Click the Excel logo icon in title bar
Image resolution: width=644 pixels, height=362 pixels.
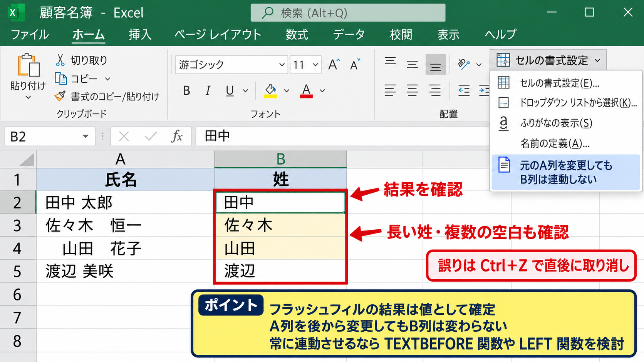pyautogui.click(x=15, y=13)
